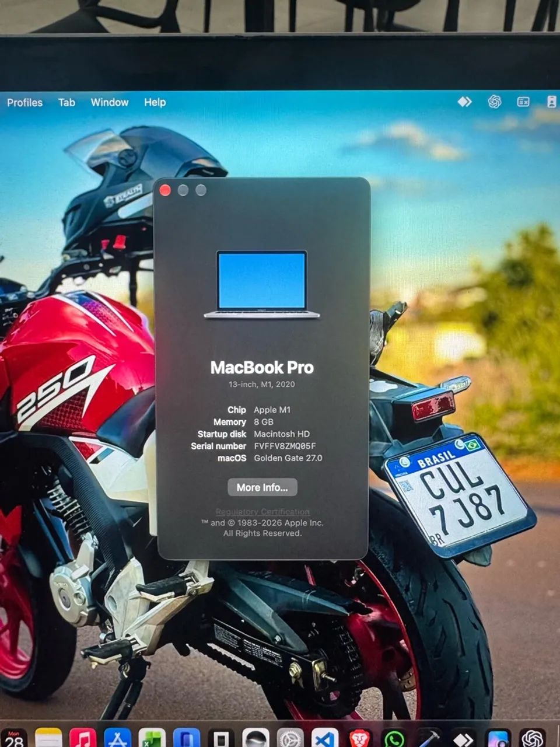
Task: Click the MacBook Pro title text
Action: click(x=262, y=368)
